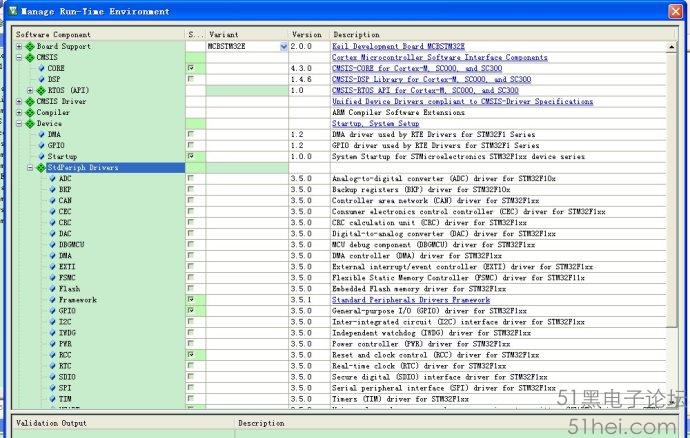Select the SDIO tree row
The image size is (690, 438).
(67, 377)
